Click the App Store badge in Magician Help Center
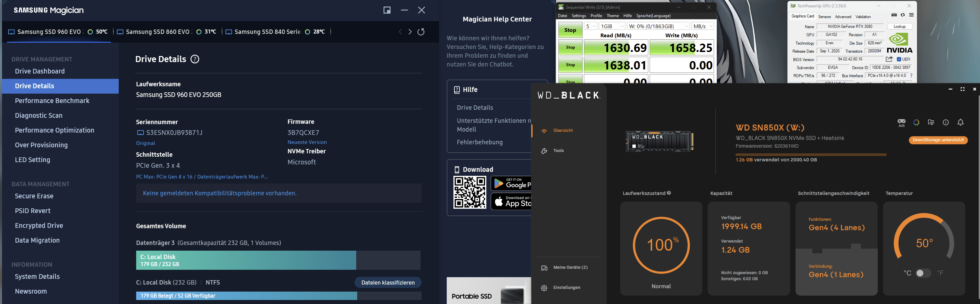 pos(511,201)
